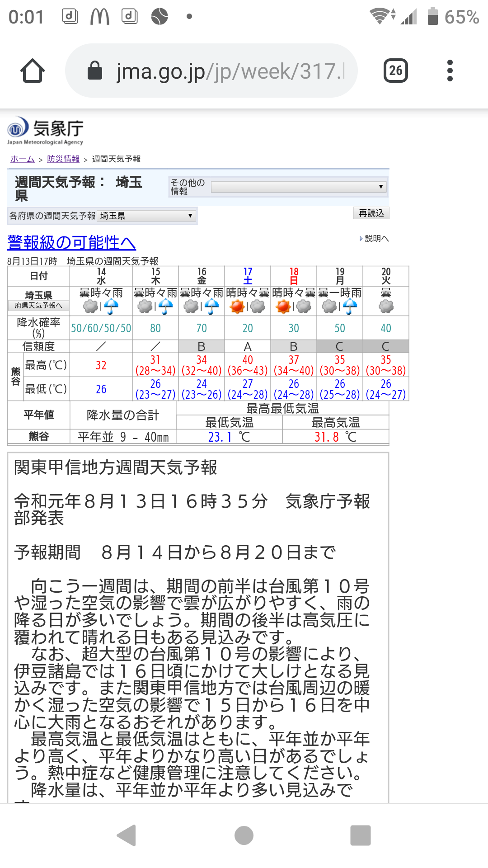
Task: Select the max temperature 32 for the 14th
Action: [101, 365]
